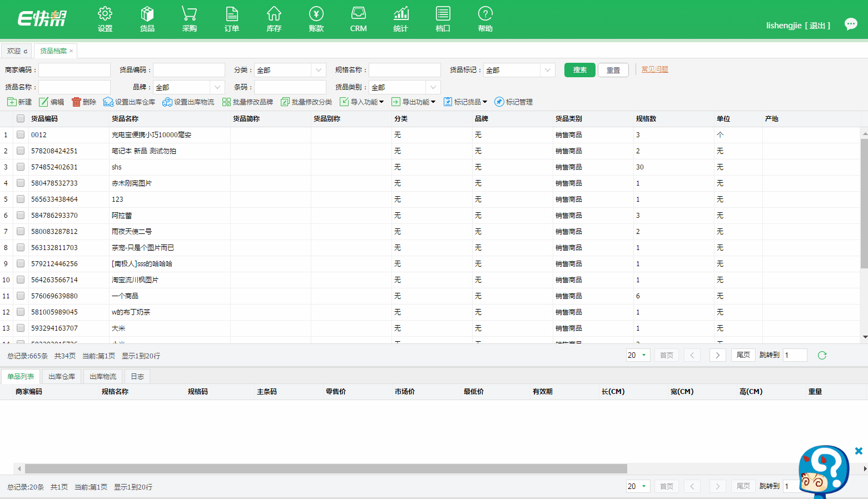Open the 账款 yen coin icon

[316, 19]
